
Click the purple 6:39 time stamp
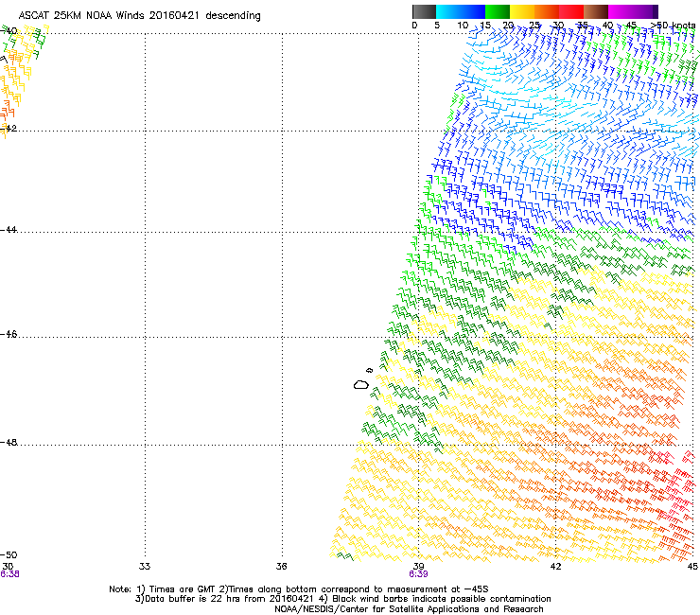(x=418, y=574)
